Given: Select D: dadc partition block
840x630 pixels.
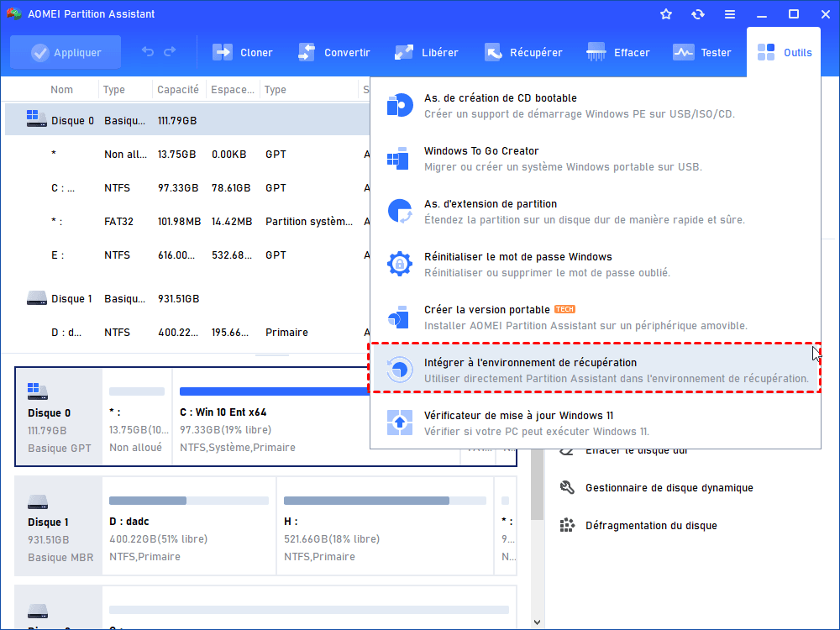Looking at the screenshot, I should pos(189,526).
